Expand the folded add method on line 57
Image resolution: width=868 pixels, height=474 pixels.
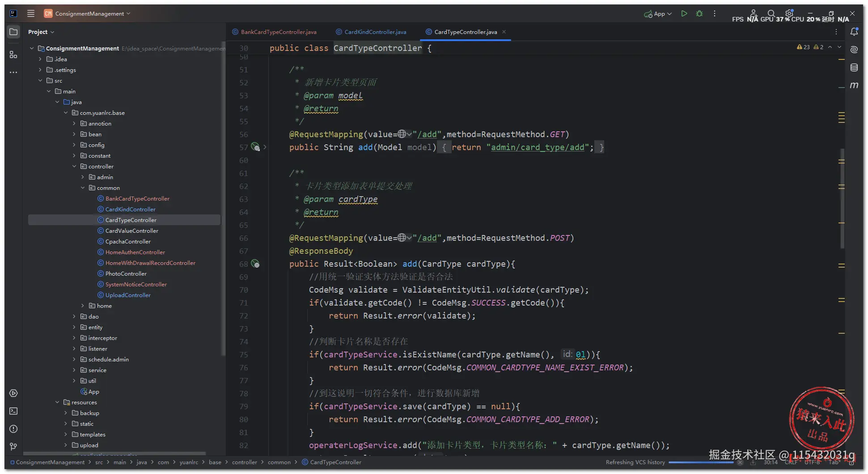[x=265, y=147]
